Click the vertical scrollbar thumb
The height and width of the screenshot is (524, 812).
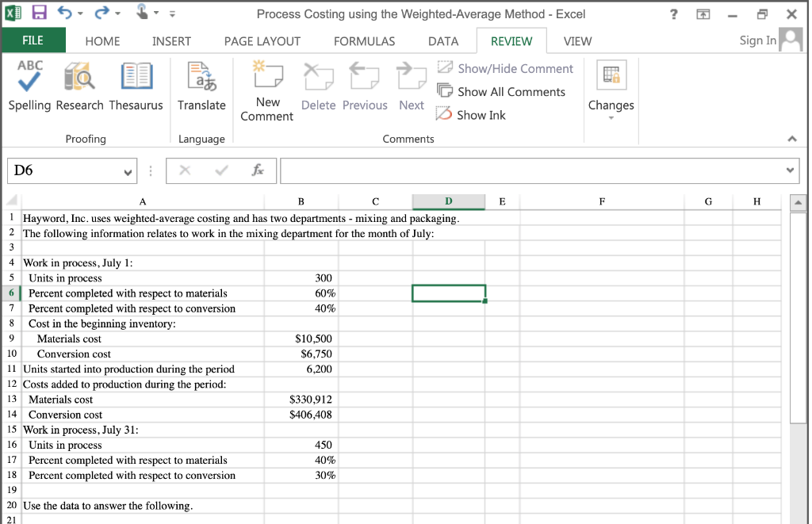click(x=798, y=318)
